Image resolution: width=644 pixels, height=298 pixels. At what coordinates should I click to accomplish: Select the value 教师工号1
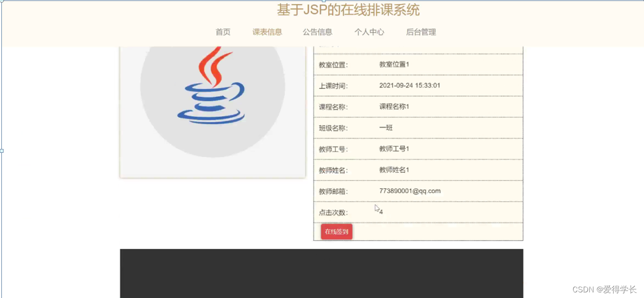(394, 149)
